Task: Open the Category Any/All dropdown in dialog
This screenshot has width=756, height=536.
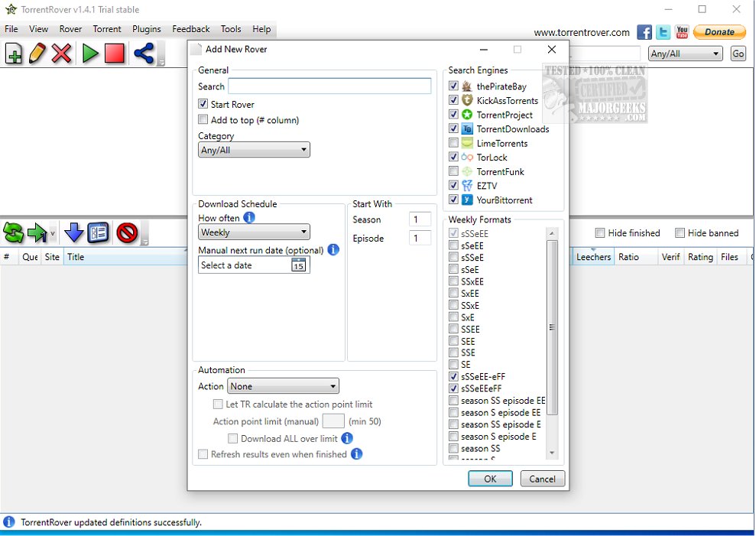Action: (254, 151)
